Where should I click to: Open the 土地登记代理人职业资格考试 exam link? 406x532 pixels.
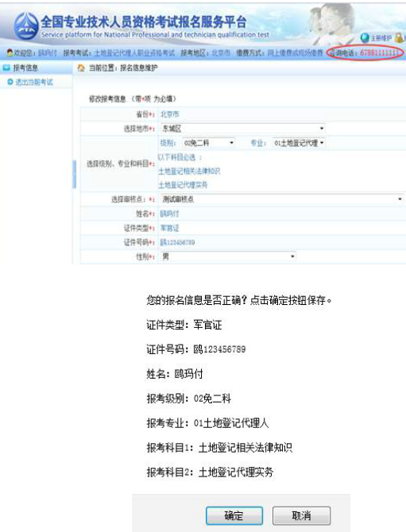pos(134,53)
